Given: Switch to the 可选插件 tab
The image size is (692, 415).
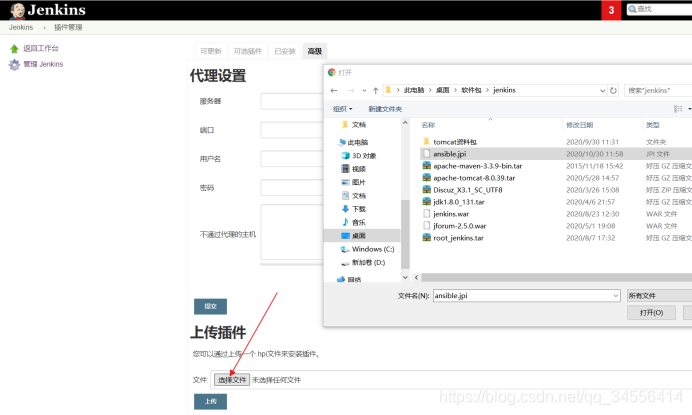Looking at the screenshot, I should tap(248, 51).
